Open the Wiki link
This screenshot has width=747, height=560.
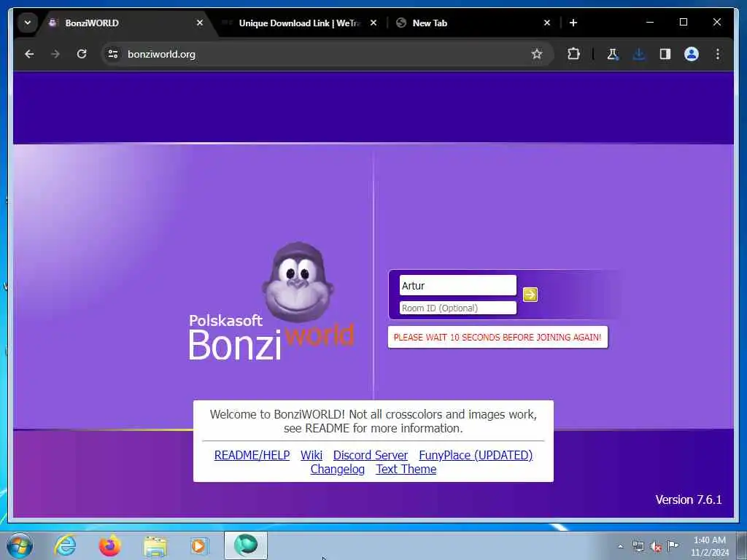311,455
